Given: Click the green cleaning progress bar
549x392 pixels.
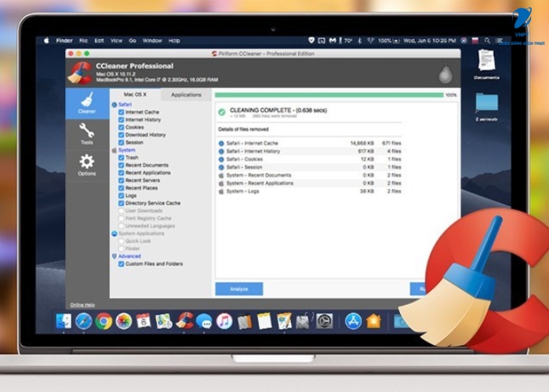Looking at the screenshot, I should (329, 95).
